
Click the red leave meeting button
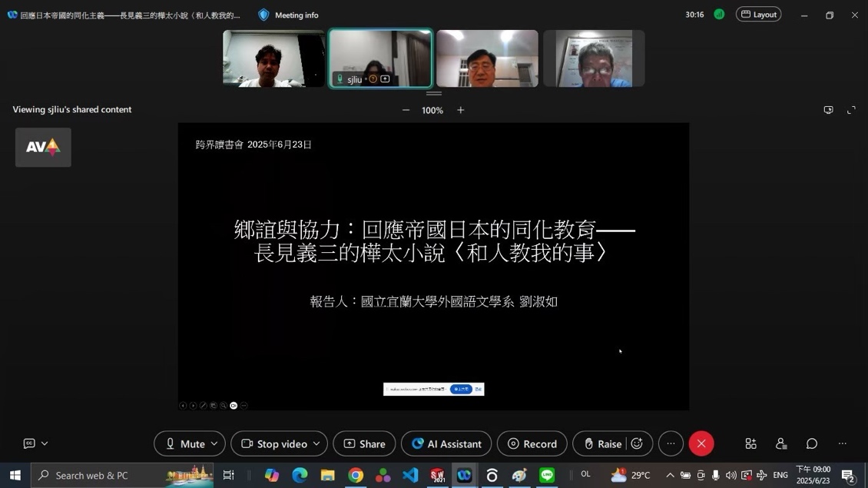[x=701, y=443]
